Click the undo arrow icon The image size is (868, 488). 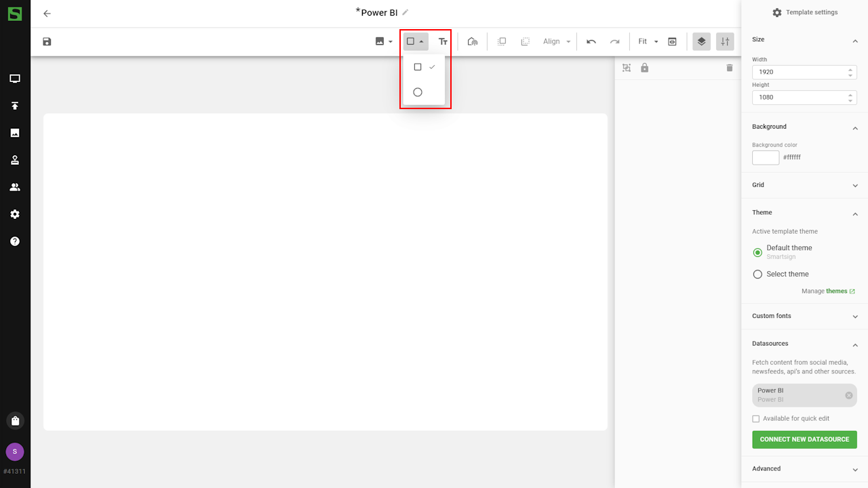pos(591,41)
